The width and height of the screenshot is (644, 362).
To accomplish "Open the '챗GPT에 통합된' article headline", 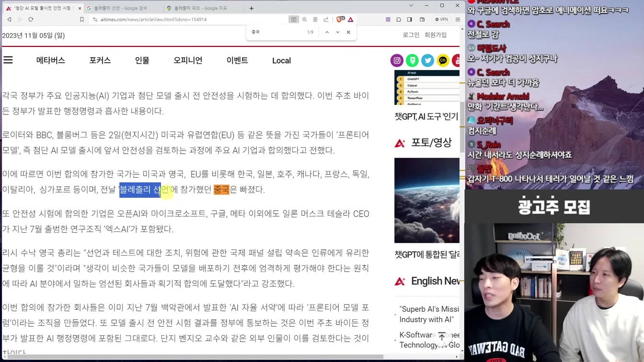I will [x=426, y=255].
